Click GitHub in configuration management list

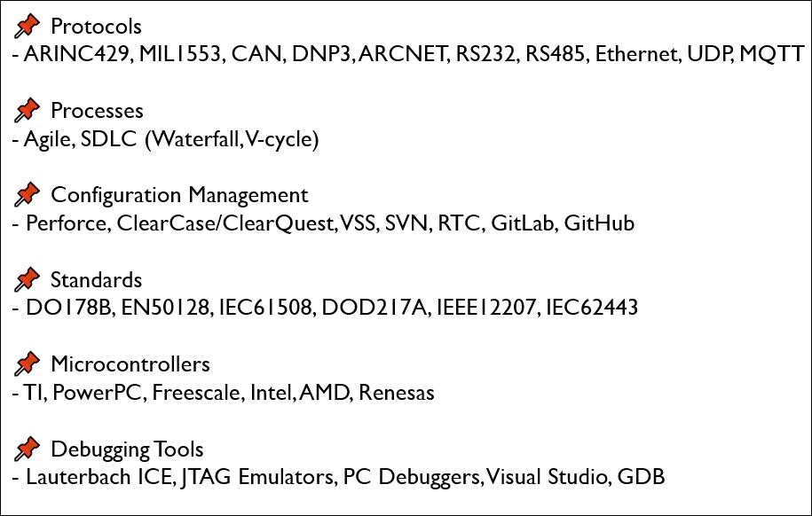tap(599, 223)
